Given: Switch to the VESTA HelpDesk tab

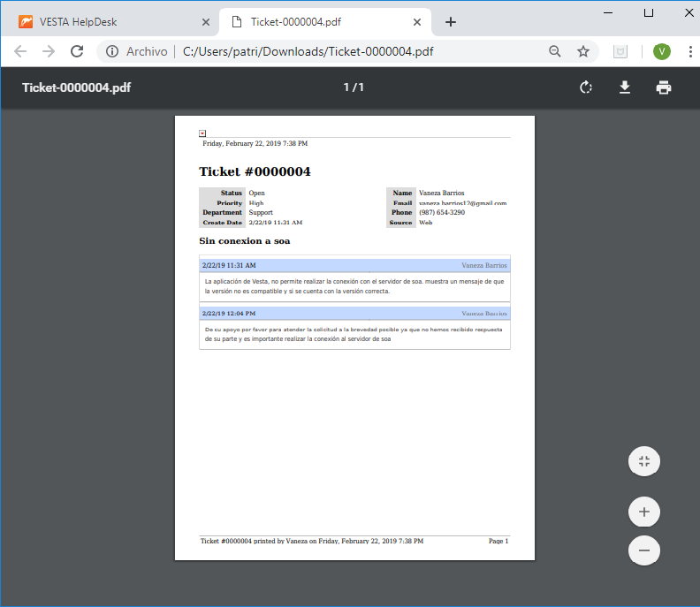Looking at the screenshot, I should coord(106,21).
